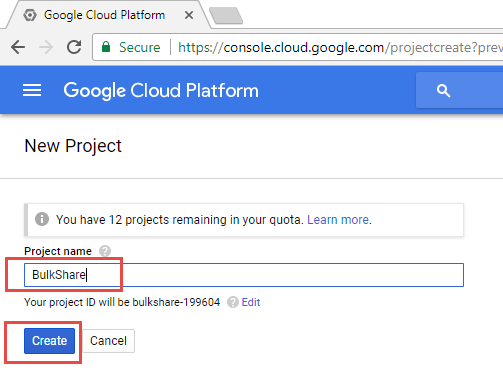Screen dimensions: 503x380
Task: Click help icon beside Project name
Action: 105,251
